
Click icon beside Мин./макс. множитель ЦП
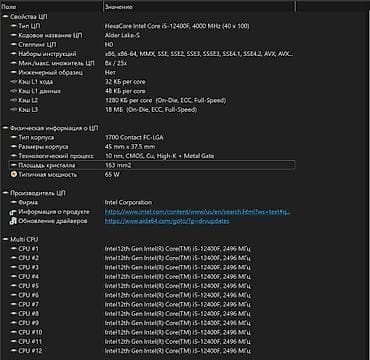[14, 63]
